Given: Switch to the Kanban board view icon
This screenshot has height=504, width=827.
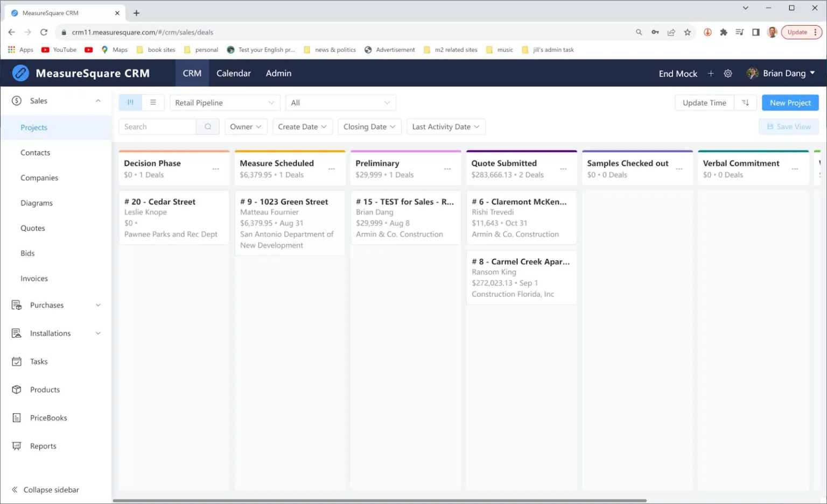Looking at the screenshot, I should 130,102.
